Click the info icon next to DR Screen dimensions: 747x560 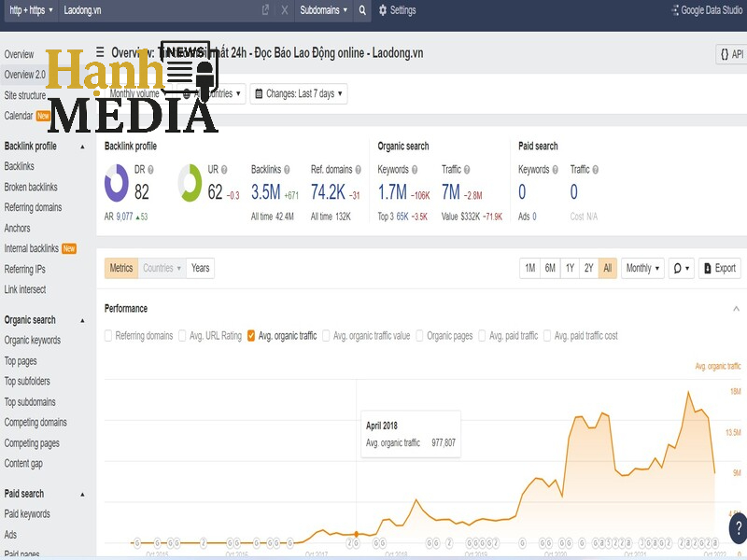pyautogui.click(x=150, y=170)
